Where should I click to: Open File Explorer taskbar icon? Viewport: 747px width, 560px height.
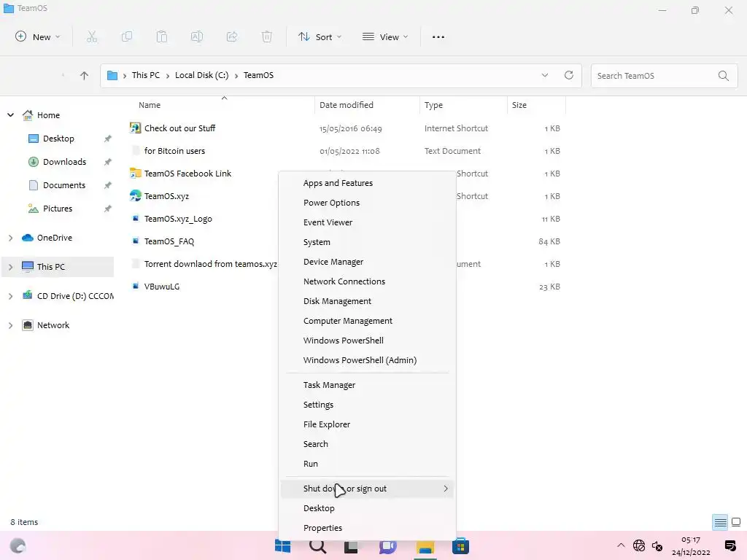click(425, 547)
